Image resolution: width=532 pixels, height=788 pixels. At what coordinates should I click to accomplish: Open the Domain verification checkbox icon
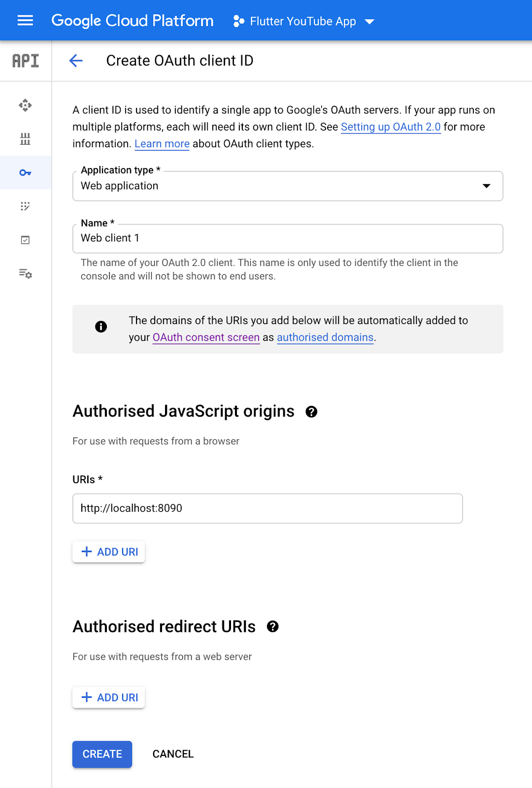pyautogui.click(x=25, y=240)
